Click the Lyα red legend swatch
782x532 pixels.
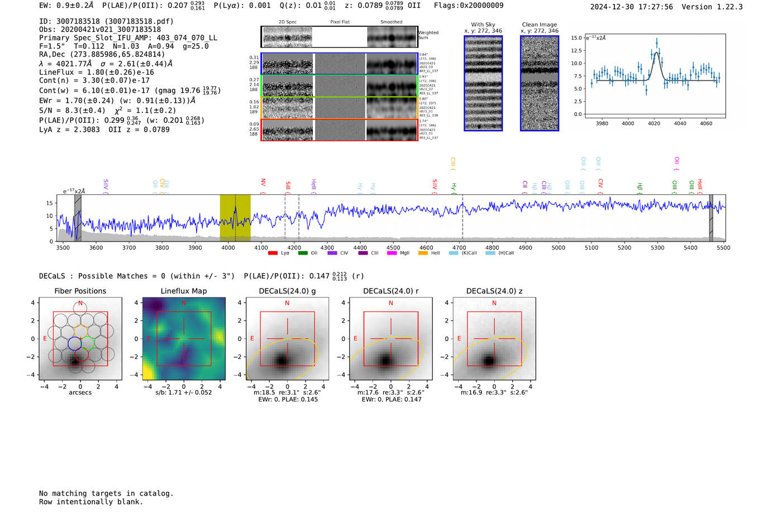click(x=273, y=253)
